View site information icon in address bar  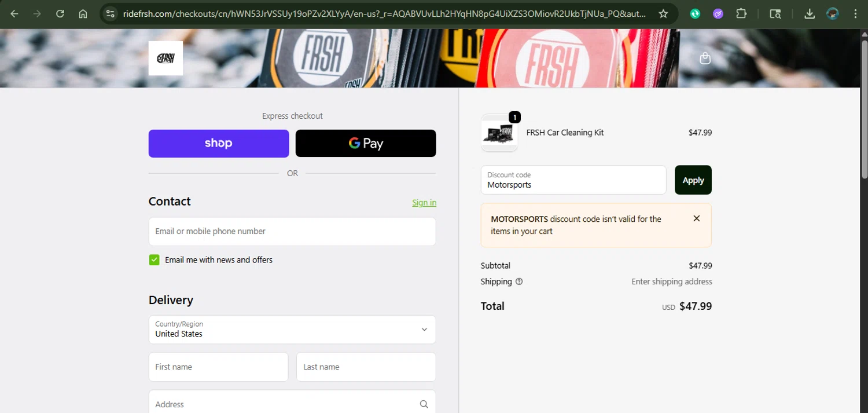(111, 14)
